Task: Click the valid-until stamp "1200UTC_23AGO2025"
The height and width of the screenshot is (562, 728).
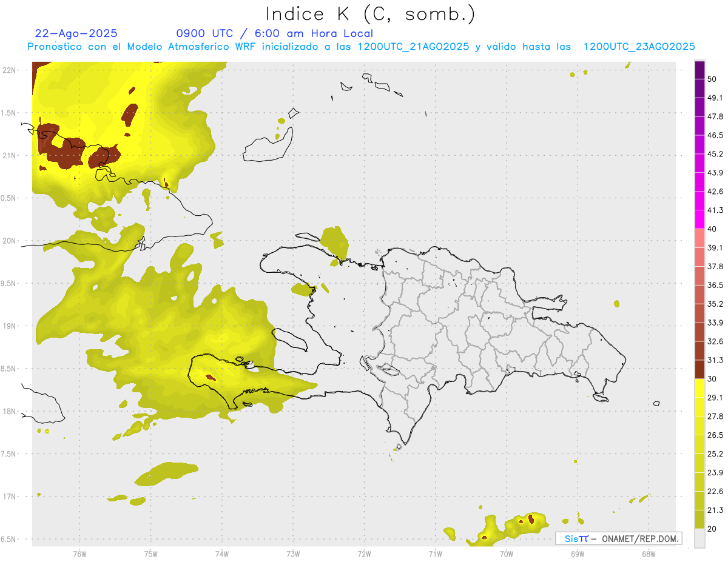Action: (639, 47)
